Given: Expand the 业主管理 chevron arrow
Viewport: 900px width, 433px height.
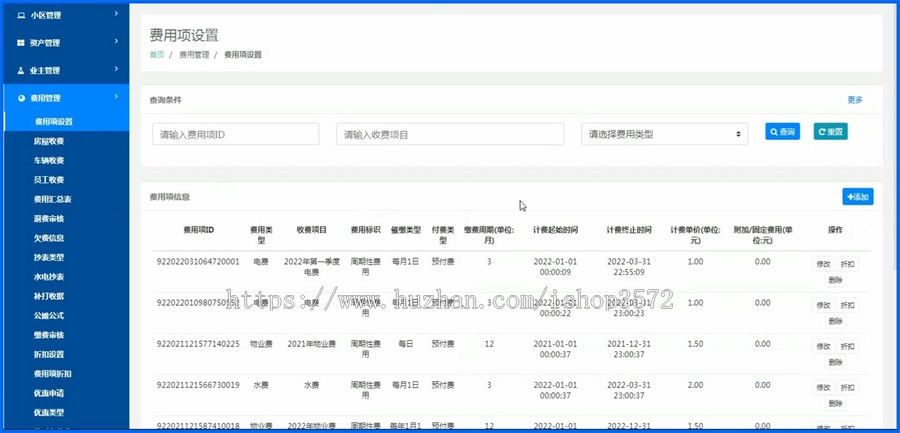Looking at the screenshot, I should coord(116,68).
